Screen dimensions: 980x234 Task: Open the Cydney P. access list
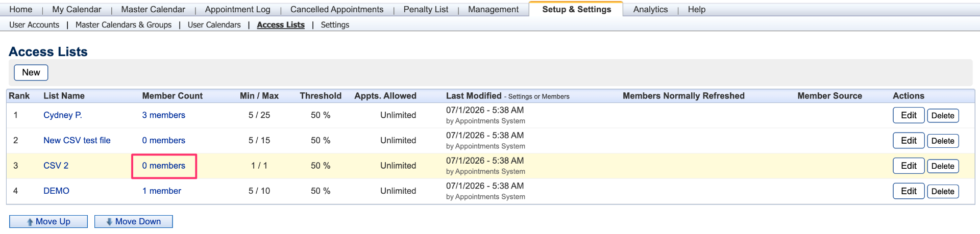pyautogui.click(x=63, y=115)
